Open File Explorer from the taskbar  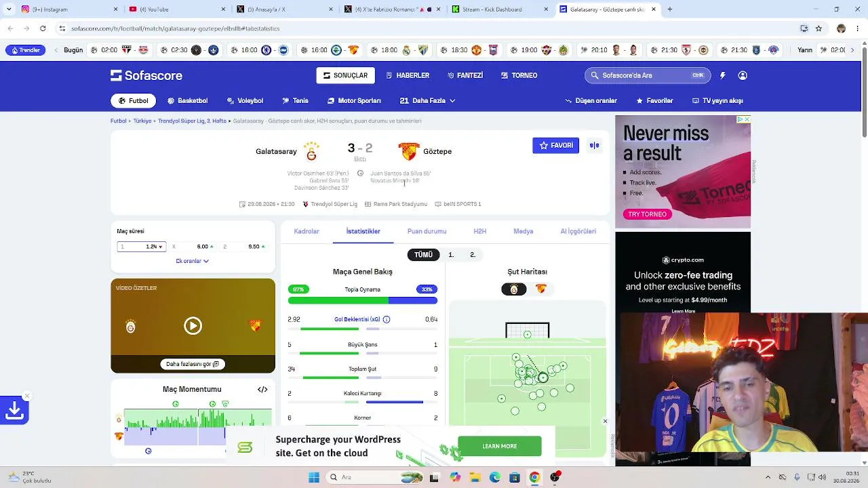[475, 477]
